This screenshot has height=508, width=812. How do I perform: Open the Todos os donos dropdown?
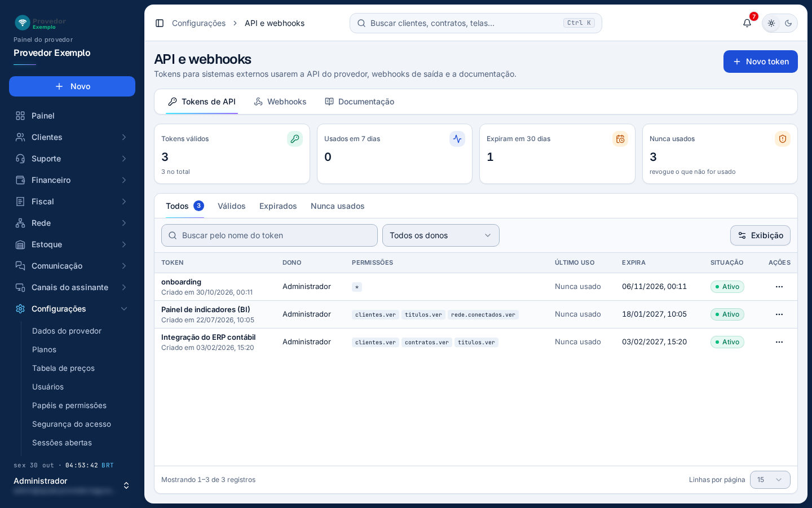pyautogui.click(x=441, y=235)
